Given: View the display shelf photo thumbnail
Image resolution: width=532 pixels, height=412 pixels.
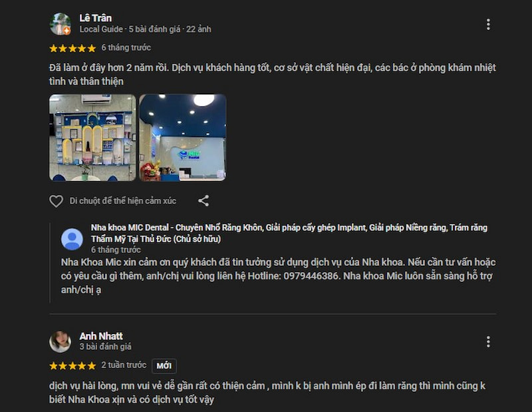Looking at the screenshot, I should point(92,138).
